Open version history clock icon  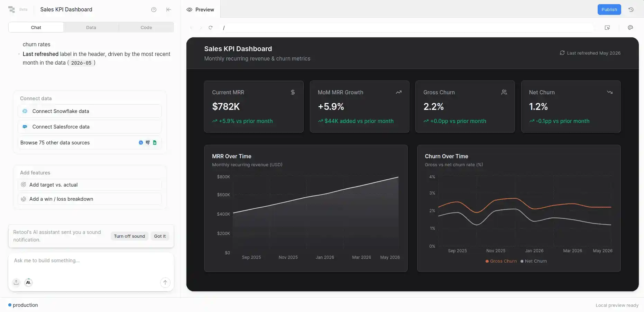pos(631,10)
